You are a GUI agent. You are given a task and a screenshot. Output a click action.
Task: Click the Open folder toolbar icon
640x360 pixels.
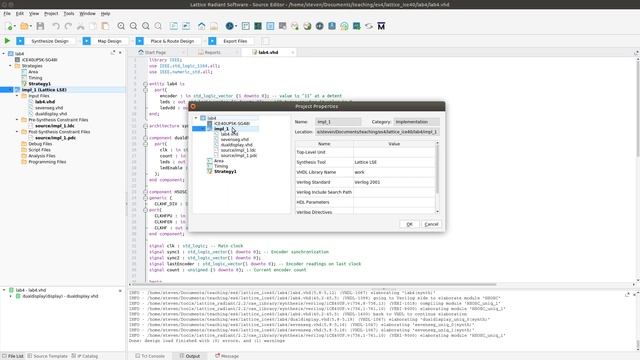coord(24,26)
